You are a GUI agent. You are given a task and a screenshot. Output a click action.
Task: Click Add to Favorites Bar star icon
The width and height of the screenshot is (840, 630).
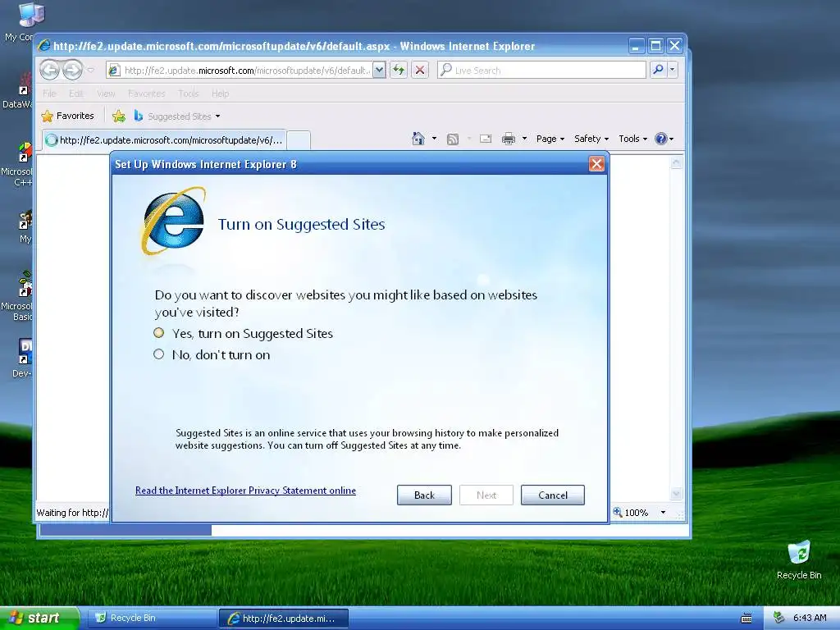coord(119,116)
